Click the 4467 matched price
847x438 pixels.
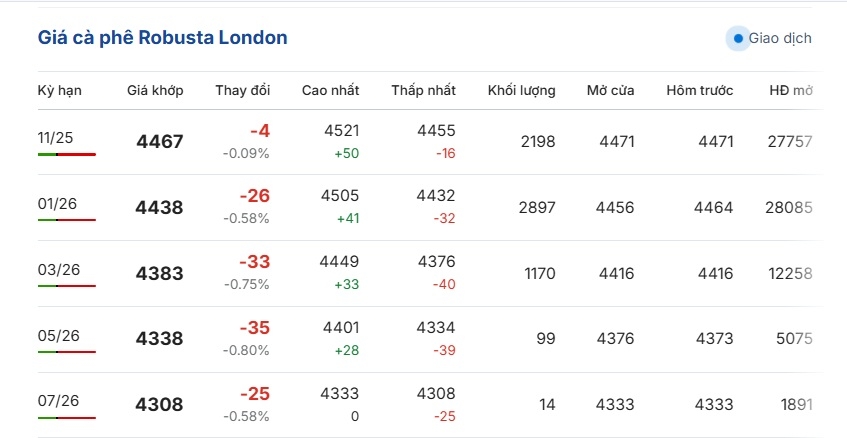(x=160, y=142)
